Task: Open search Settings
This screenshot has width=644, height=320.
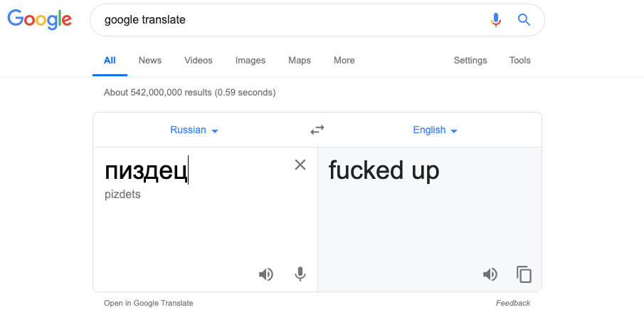Action: pos(470,61)
